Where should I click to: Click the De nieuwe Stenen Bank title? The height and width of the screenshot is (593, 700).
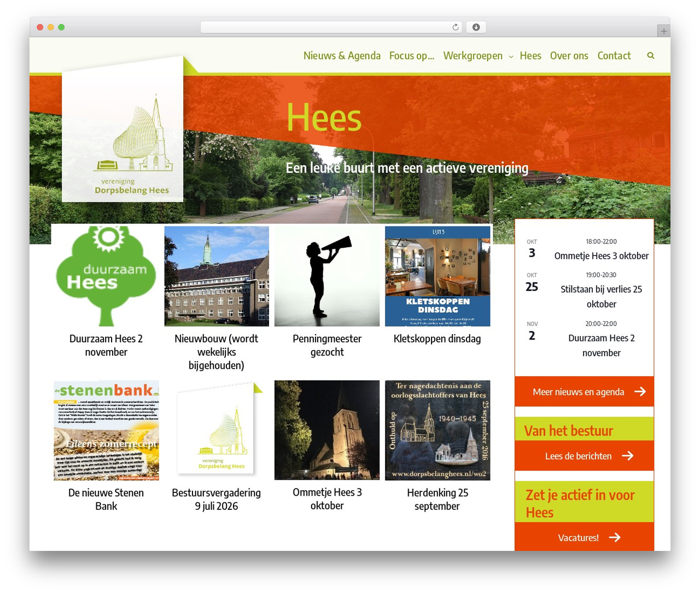[x=106, y=499]
